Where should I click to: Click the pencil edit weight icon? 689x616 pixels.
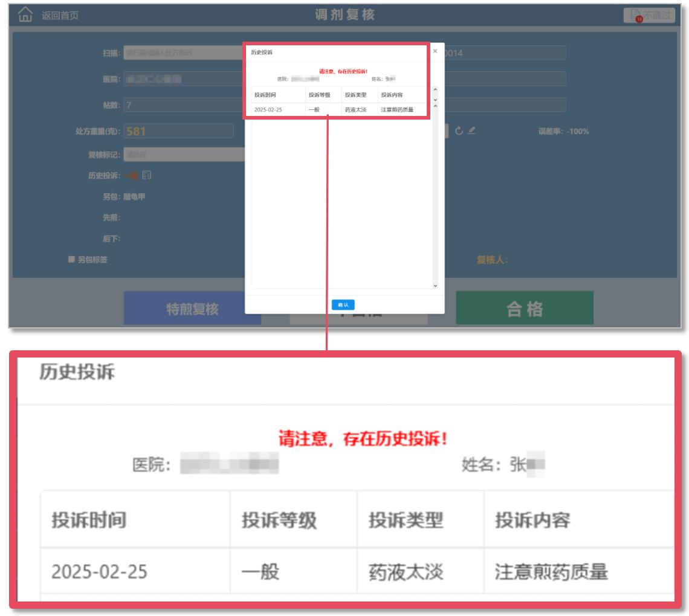tap(471, 130)
